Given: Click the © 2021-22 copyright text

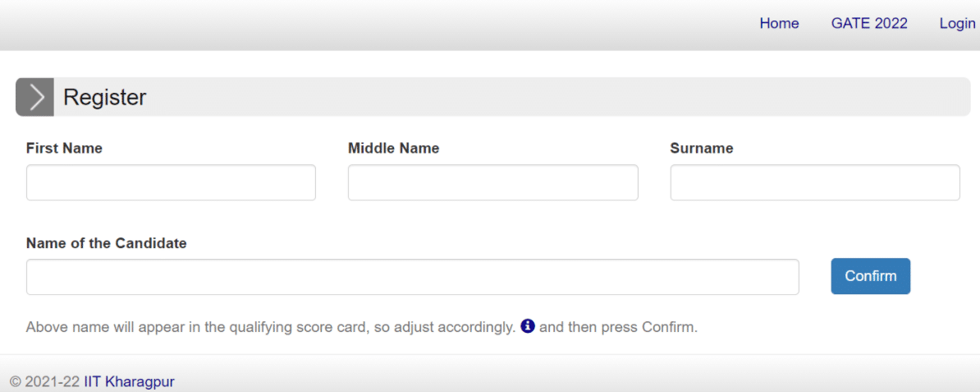Looking at the screenshot, I should 45,381.
